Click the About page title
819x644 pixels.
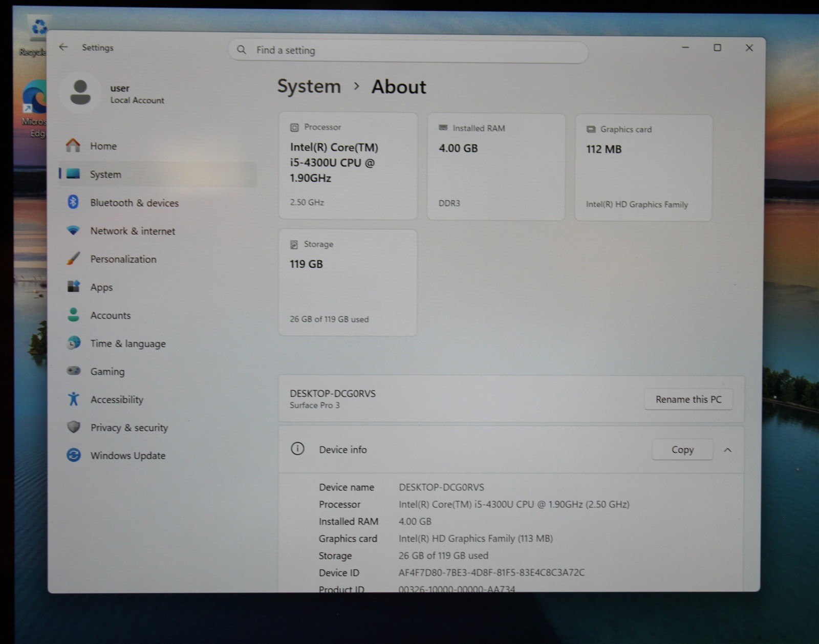(399, 87)
